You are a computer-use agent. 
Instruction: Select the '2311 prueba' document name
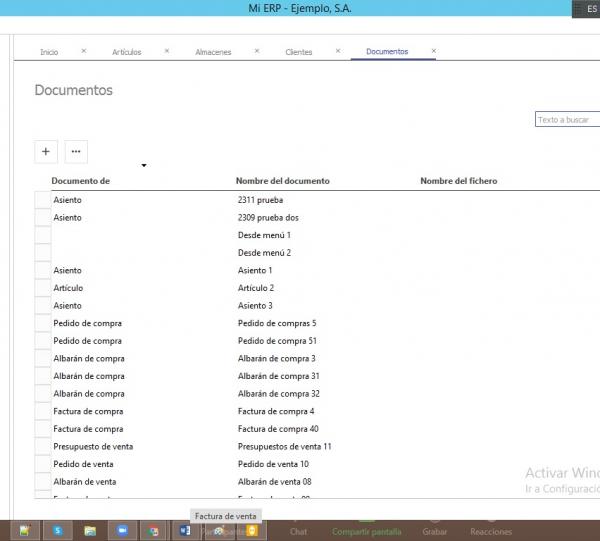tap(260, 200)
